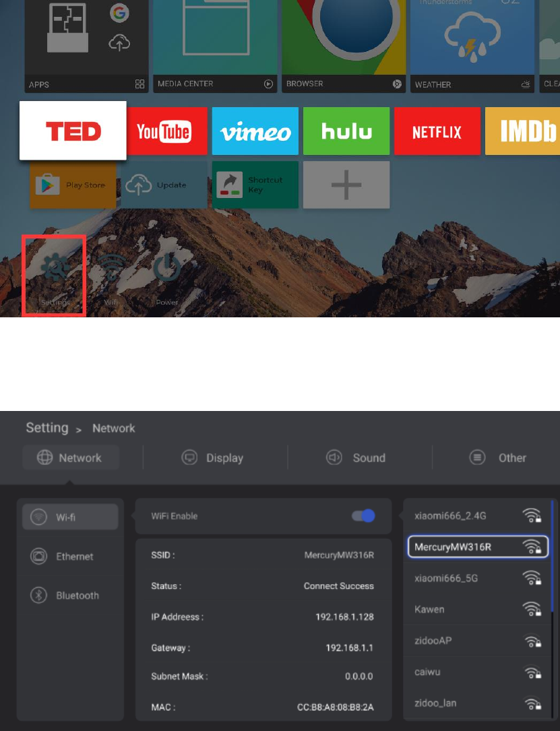Image resolution: width=560 pixels, height=731 pixels.
Task: Click the weather icon beside WEATHER label
Action: tap(526, 84)
